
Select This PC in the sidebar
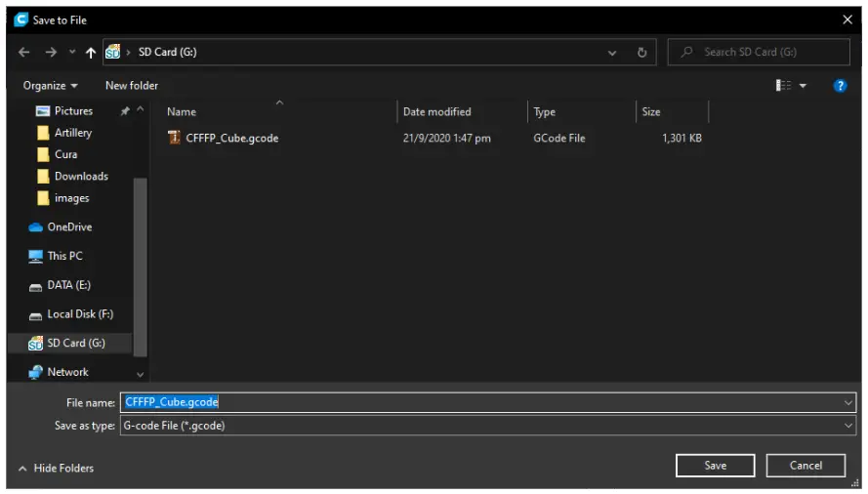[64, 256]
